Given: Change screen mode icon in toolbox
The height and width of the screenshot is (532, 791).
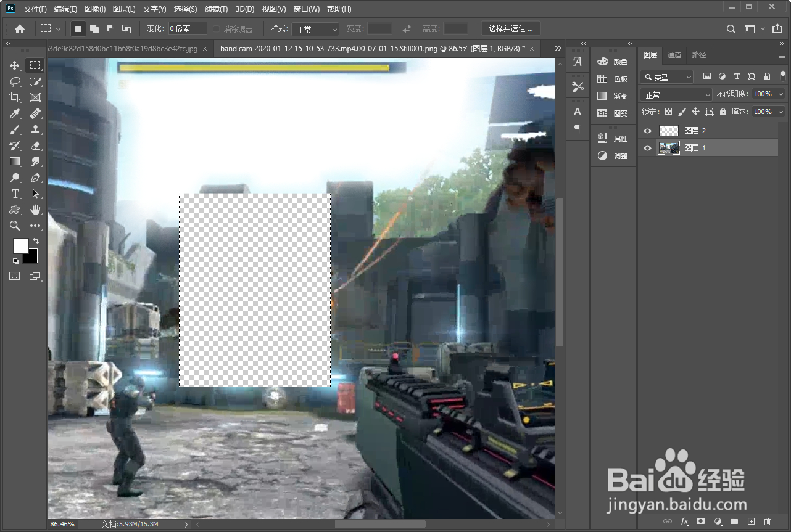Looking at the screenshot, I should point(35,276).
